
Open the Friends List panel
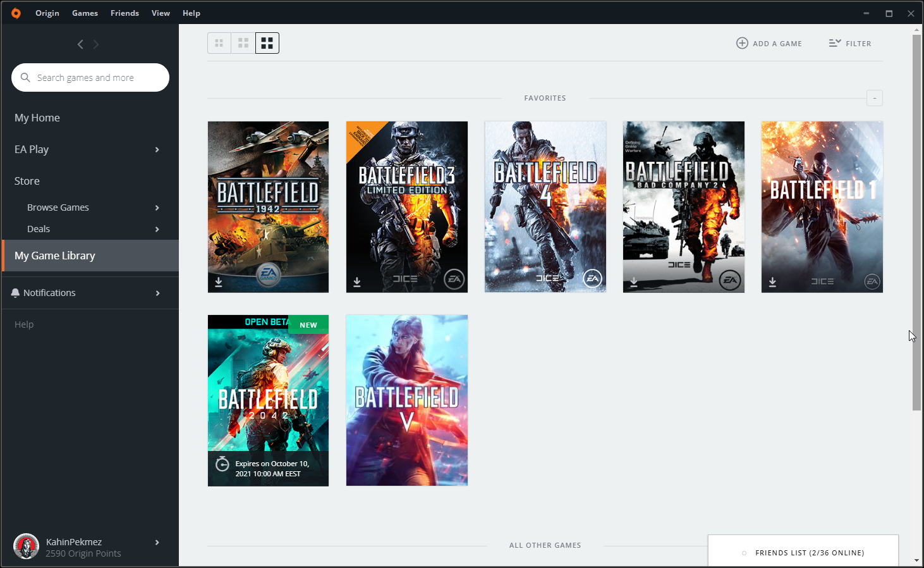(803, 551)
